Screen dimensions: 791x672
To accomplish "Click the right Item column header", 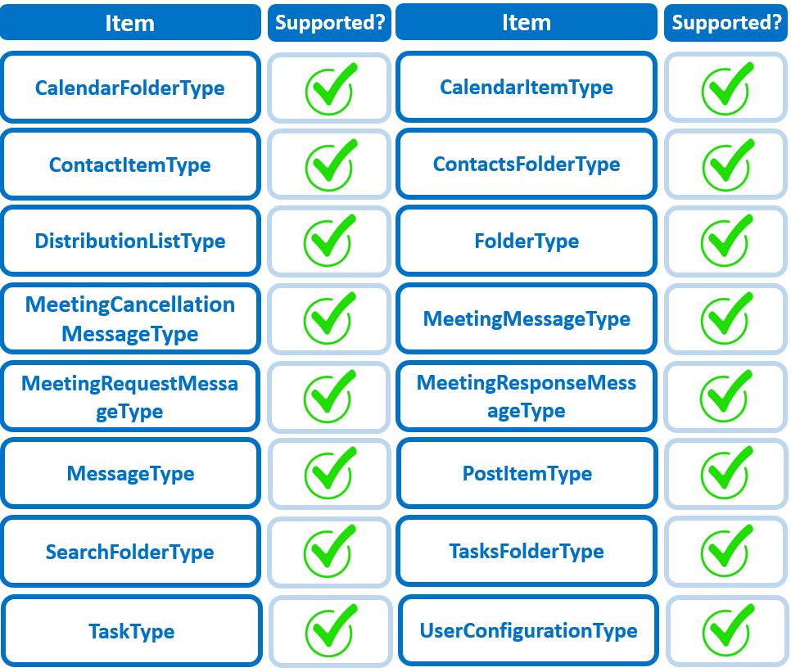I will pyautogui.click(x=527, y=23).
